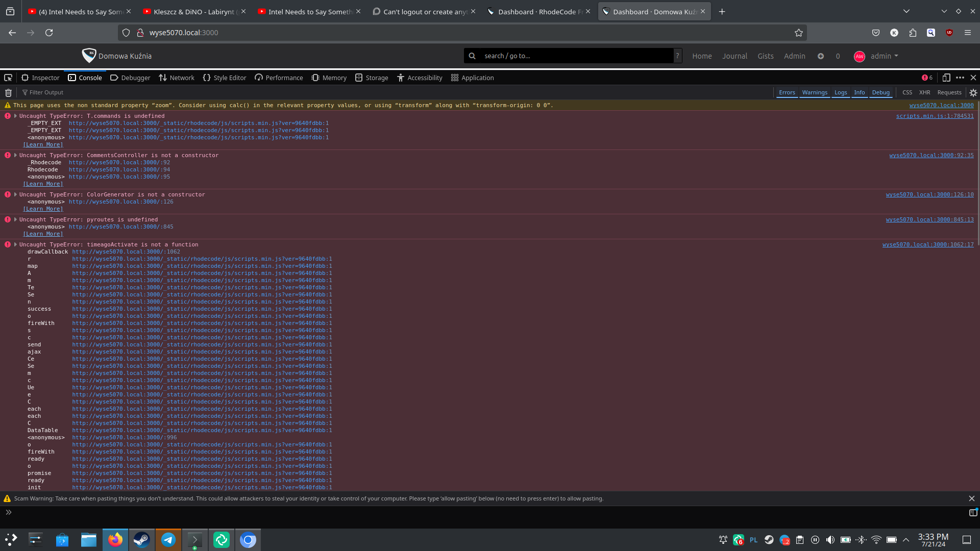Expand the pyroutes is undefined error
The width and height of the screenshot is (980, 551).
coord(15,219)
